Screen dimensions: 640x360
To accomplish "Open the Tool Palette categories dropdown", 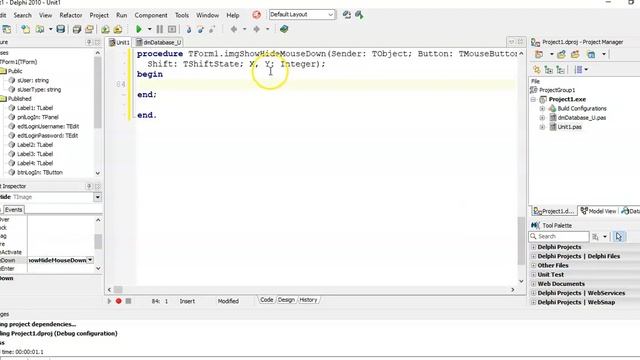I will point(605,236).
